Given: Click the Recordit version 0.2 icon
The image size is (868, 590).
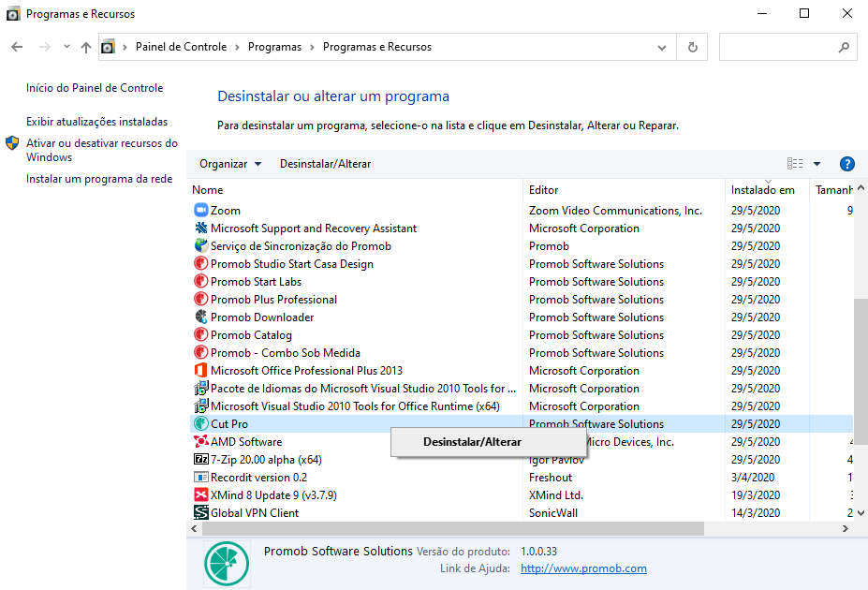Looking at the screenshot, I should [201, 477].
